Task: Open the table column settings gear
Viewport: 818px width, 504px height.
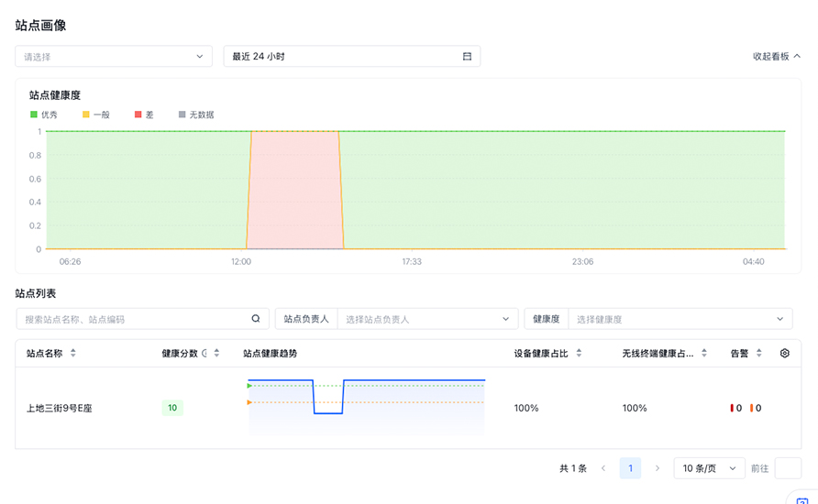Action: coord(784,353)
